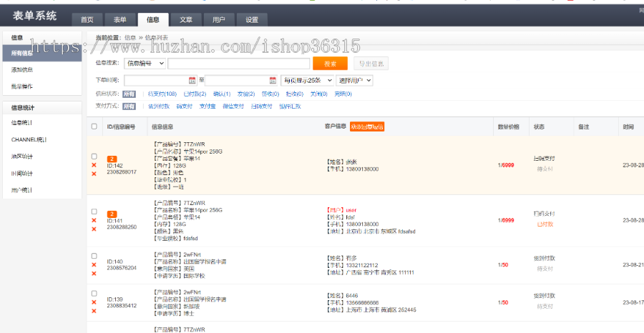Filter payment method by 银行汇款
Screen dimensions: 644x333
pos(290,106)
